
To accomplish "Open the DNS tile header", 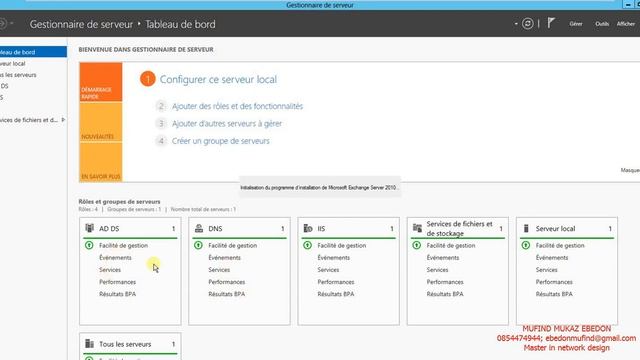I will [239, 228].
